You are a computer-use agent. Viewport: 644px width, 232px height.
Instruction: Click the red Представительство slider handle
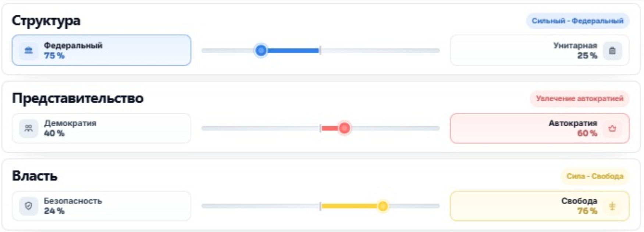tap(345, 128)
